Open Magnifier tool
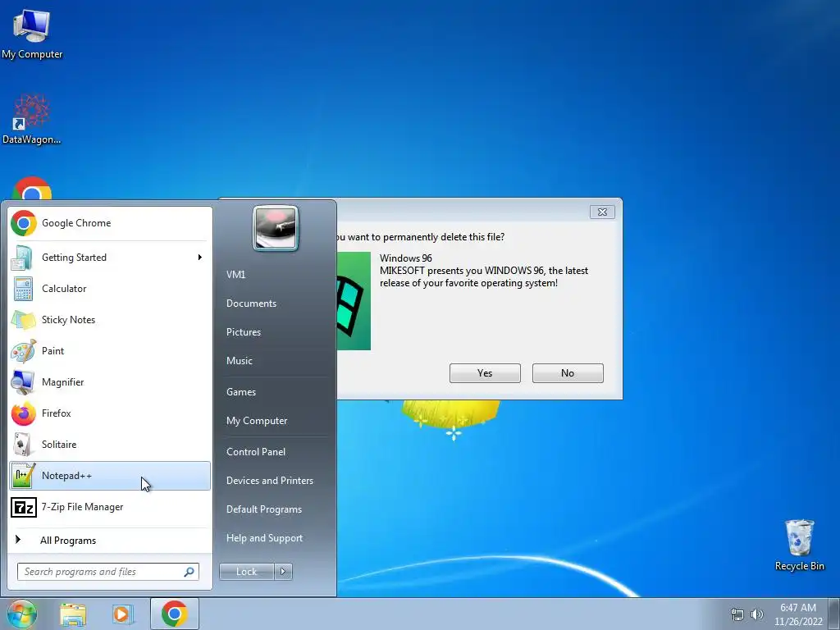The width and height of the screenshot is (840, 630). (110, 382)
